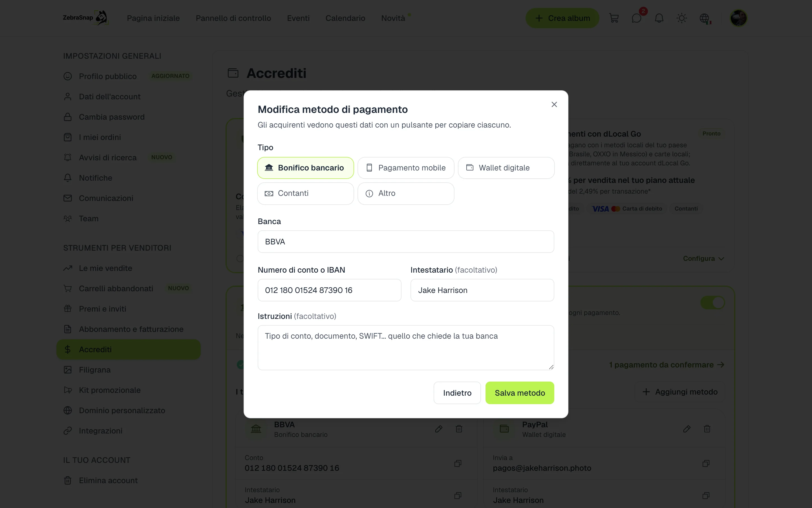Open user avatar profile menu
This screenshot has width=812, height=508.
[738, 18]
